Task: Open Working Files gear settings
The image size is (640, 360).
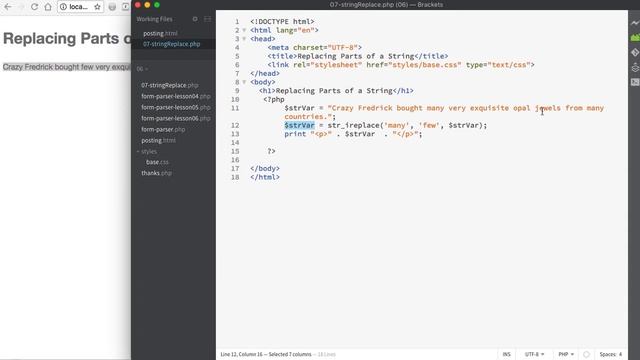Action: coord(195,19)
